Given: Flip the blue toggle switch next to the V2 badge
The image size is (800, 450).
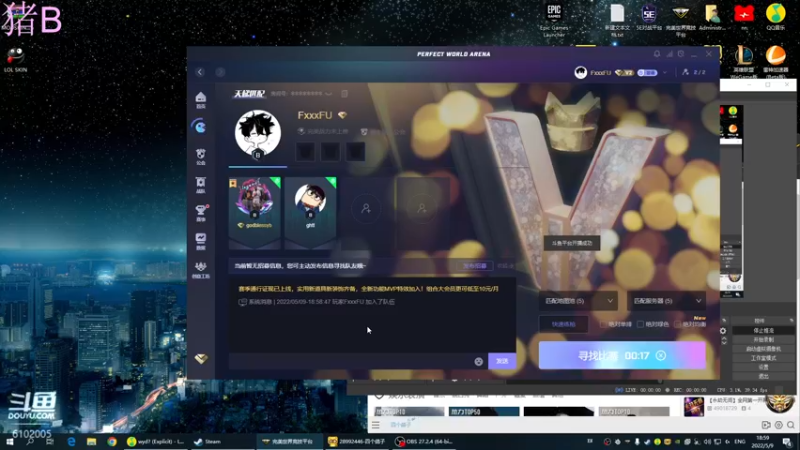Looking at the screenshot, I should (x=647, y=73).
